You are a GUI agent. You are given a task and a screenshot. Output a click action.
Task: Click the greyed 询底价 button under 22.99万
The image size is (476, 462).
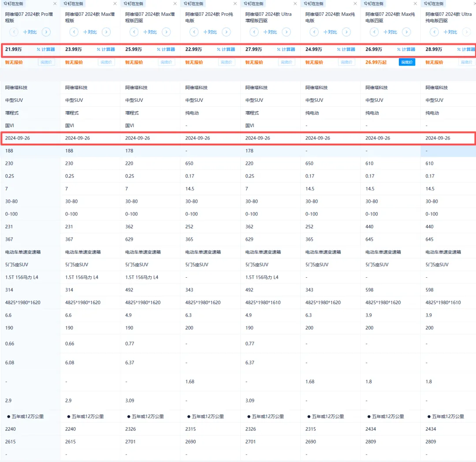tap(227, 62)
